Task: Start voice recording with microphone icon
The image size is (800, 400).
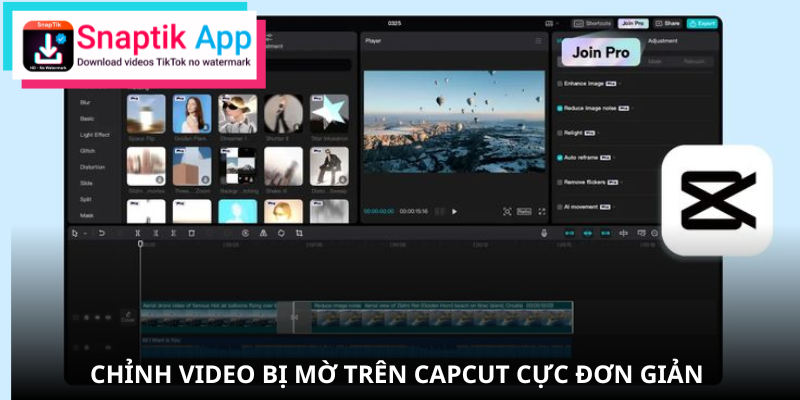Action: tap(544, 233)
